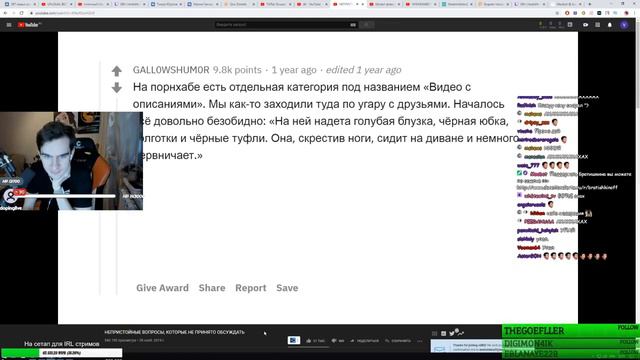Screen dimensions: 640x360
Task: Like the video with thumbs up
Action: (x=315, y=341)
